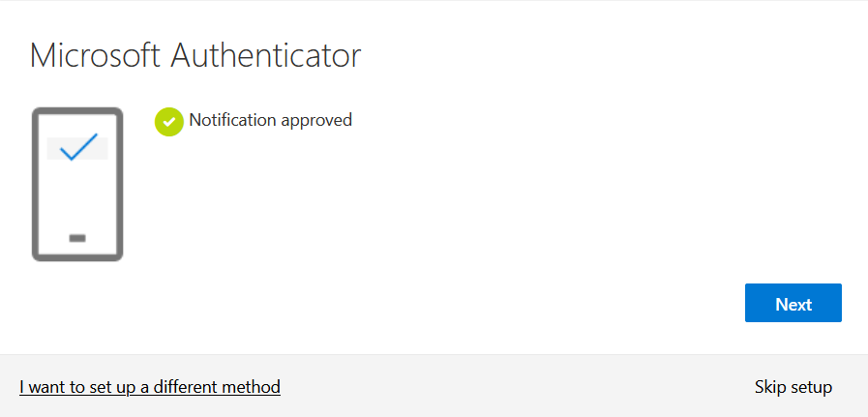Click the "Notification approved" status text
Viewport: 868px width, 417px height.
point(270,121)
